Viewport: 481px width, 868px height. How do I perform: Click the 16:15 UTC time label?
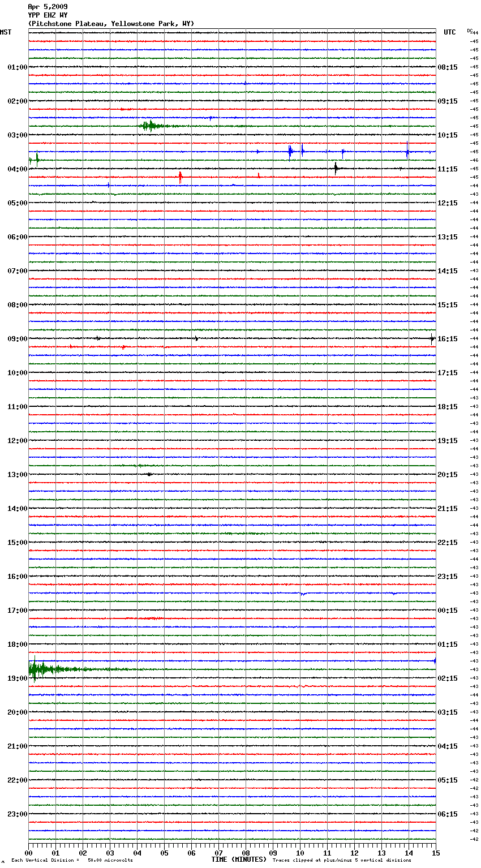click(448, 339)
